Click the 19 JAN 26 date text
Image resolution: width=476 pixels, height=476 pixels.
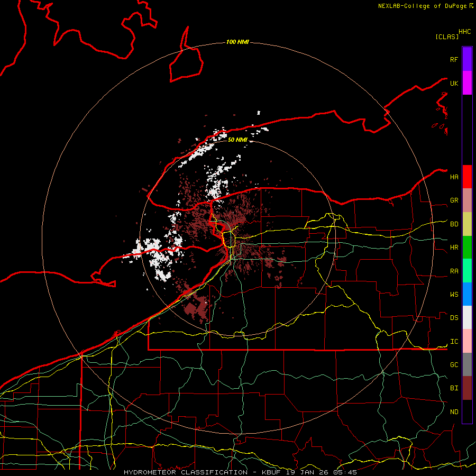pos(307,472)
